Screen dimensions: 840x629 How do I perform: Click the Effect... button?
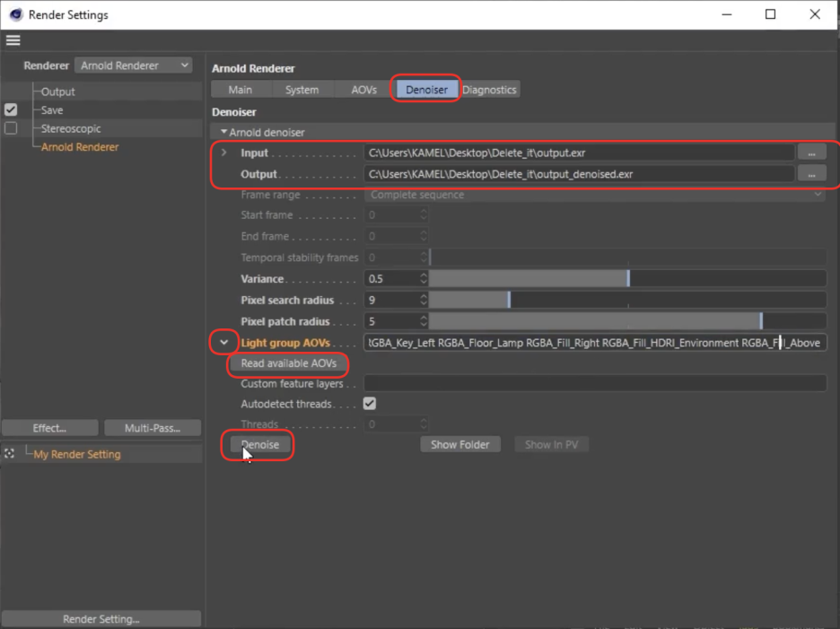pyautogui.click(x=50, y=428)
